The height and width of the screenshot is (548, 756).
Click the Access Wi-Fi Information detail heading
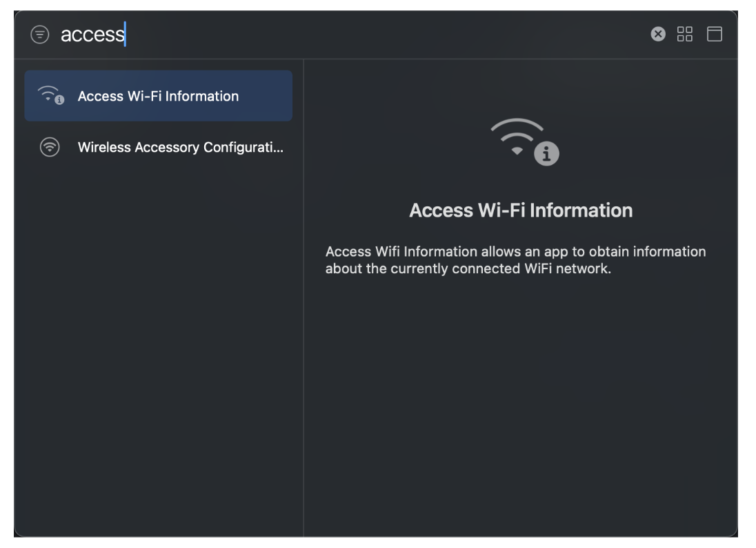(x=521, y=211)
